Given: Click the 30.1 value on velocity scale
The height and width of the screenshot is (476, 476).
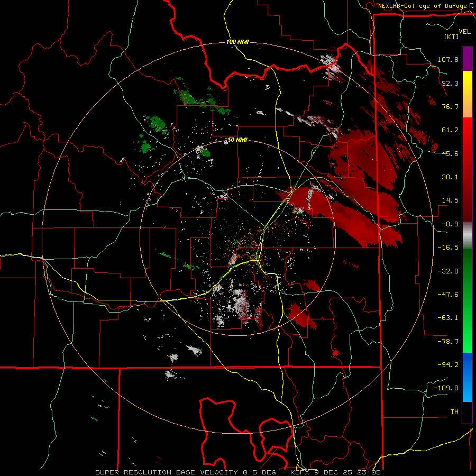Looking at the screenshot, I should click(450, 177).
